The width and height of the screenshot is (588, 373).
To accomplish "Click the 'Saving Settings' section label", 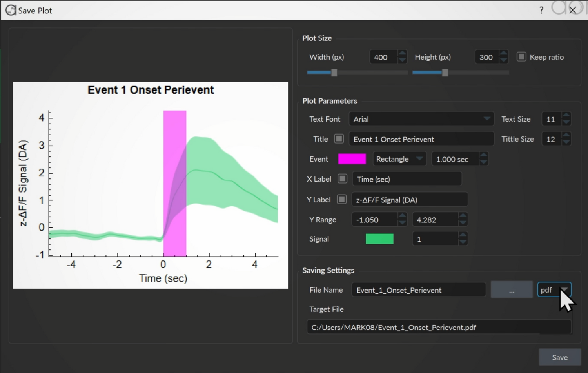I will pyautogui.click(x=328, y=270).
